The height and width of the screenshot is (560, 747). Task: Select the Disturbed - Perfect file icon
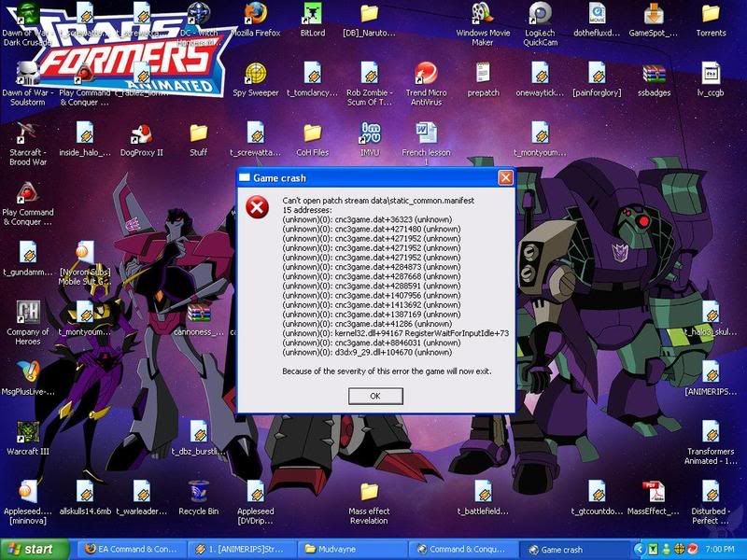711,493
